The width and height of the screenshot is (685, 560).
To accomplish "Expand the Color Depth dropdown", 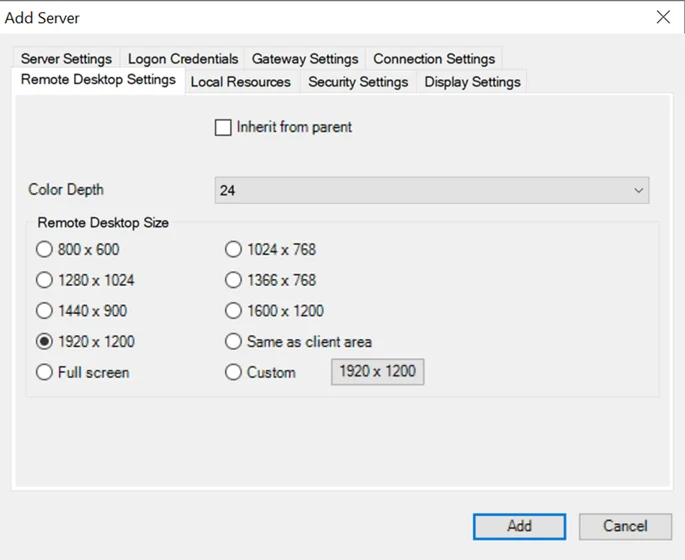I will (x=432, y=190).
